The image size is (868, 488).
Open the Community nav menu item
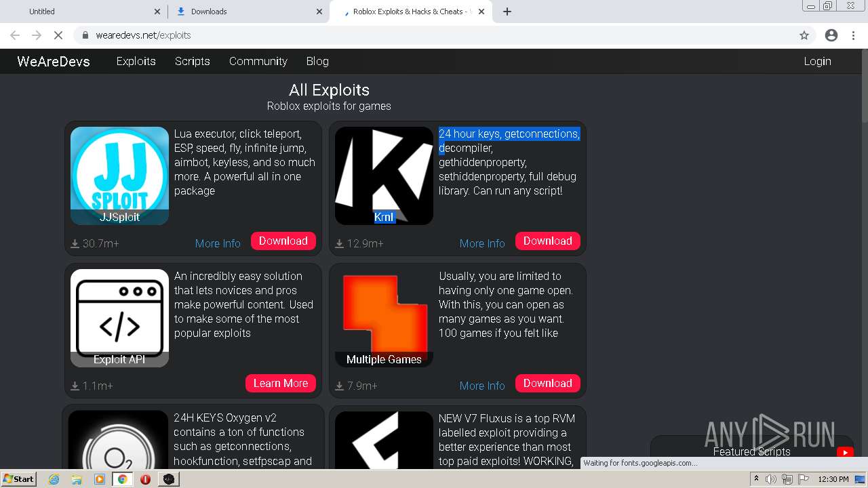click(258, 61)
